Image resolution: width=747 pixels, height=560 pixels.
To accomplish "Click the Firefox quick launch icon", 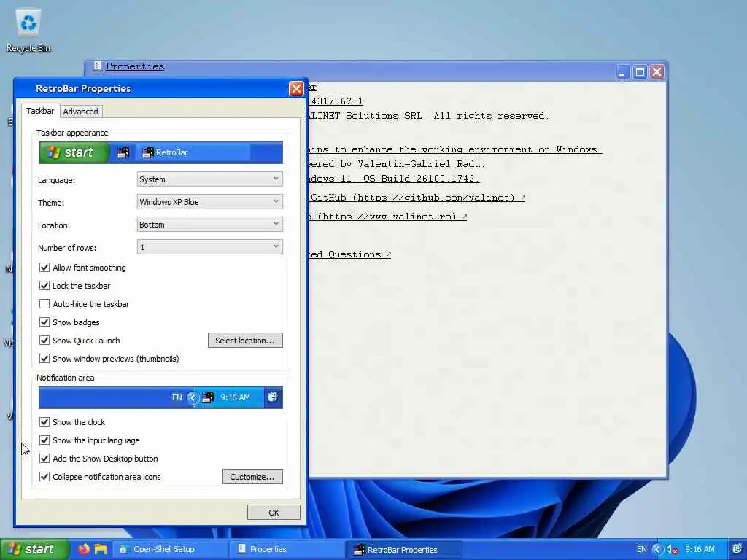I will coord(84,549).
